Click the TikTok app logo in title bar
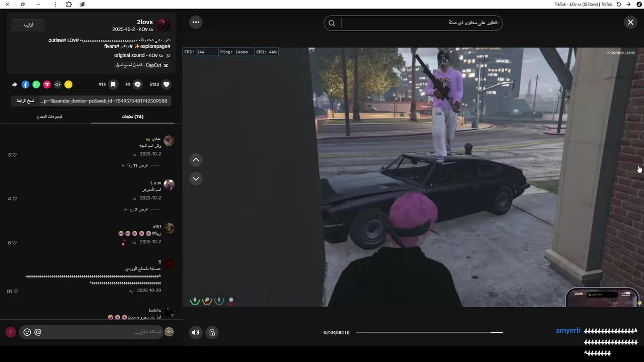644x362 pixels. (639, 4)
